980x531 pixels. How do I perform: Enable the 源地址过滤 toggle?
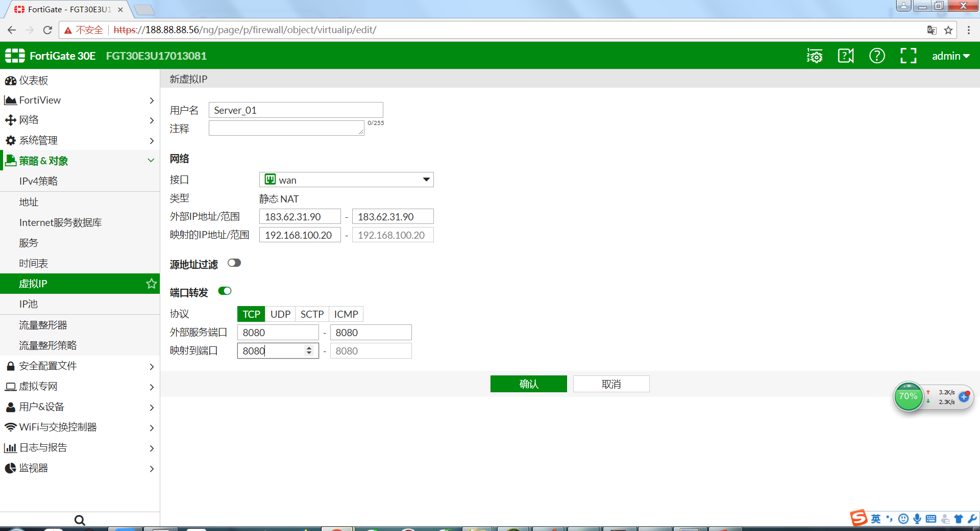click(x=234, y=263)
